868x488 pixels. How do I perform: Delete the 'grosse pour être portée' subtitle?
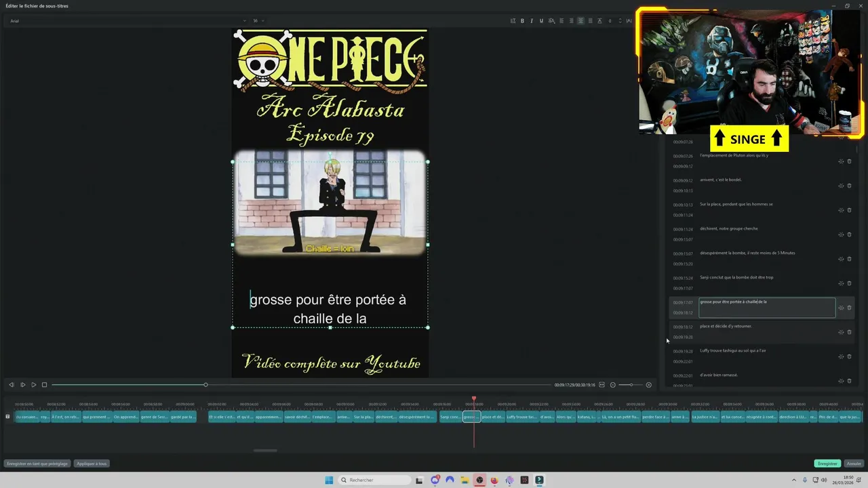coord(849,308)
